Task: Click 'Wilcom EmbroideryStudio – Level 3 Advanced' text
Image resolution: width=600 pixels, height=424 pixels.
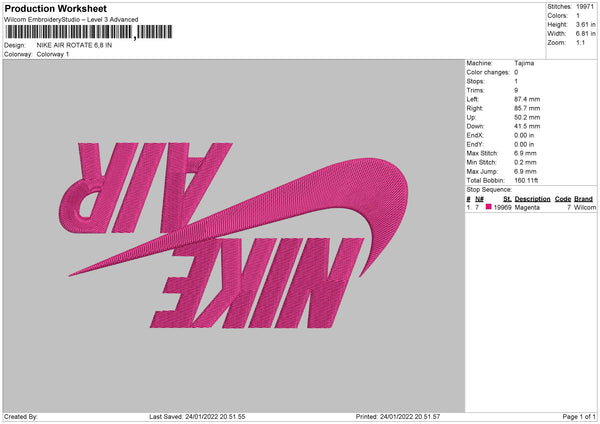Action: 71,20
